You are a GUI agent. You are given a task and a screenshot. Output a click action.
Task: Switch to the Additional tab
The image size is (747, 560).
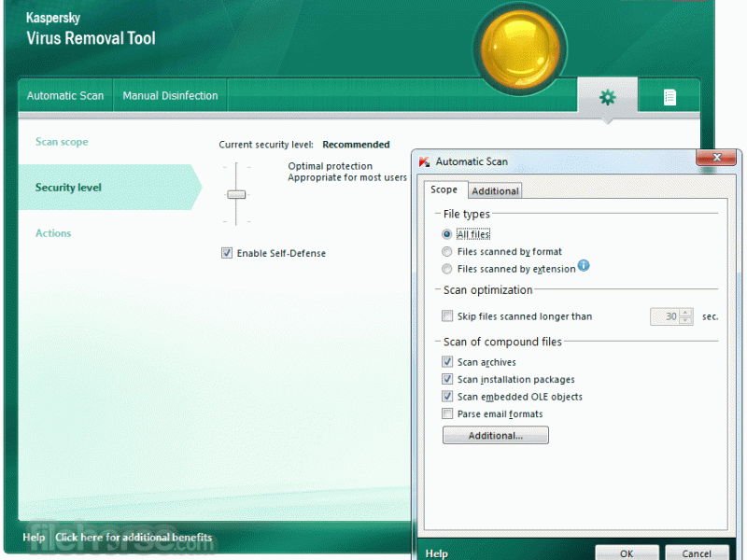tap(495, 191)
